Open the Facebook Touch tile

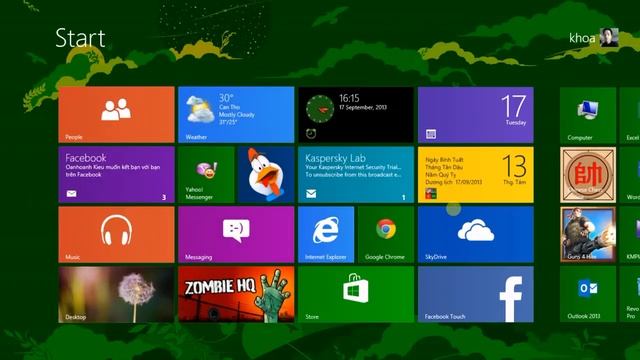[476, 295]
